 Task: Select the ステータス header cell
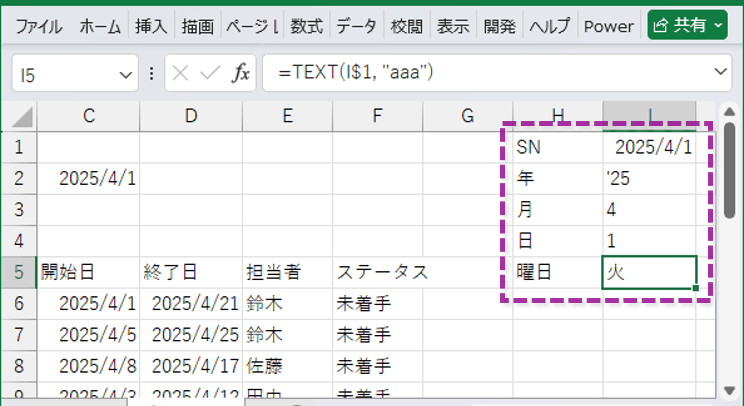[x=378, y=272]
